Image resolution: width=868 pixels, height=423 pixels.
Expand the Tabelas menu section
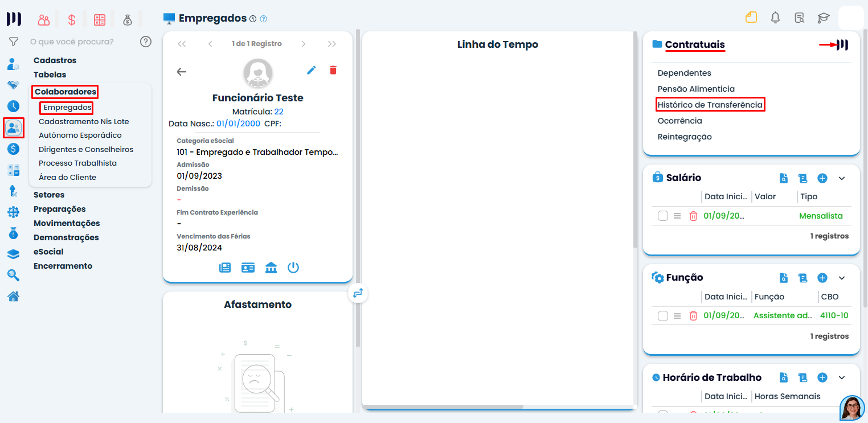[50, 75]
